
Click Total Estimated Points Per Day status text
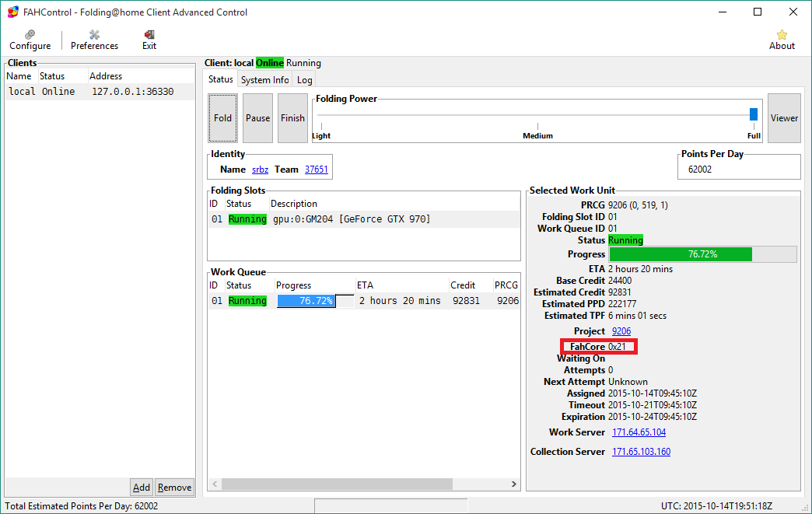point(82,505)
